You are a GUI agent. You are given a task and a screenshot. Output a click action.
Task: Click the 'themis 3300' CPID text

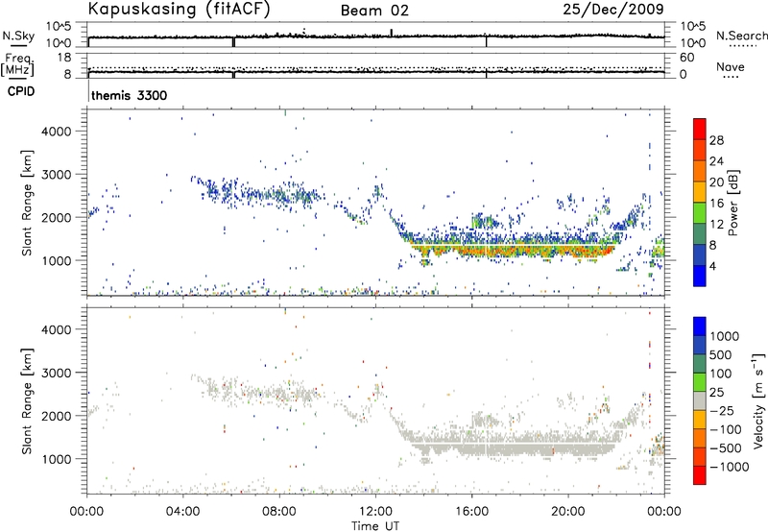coord(130,95)
